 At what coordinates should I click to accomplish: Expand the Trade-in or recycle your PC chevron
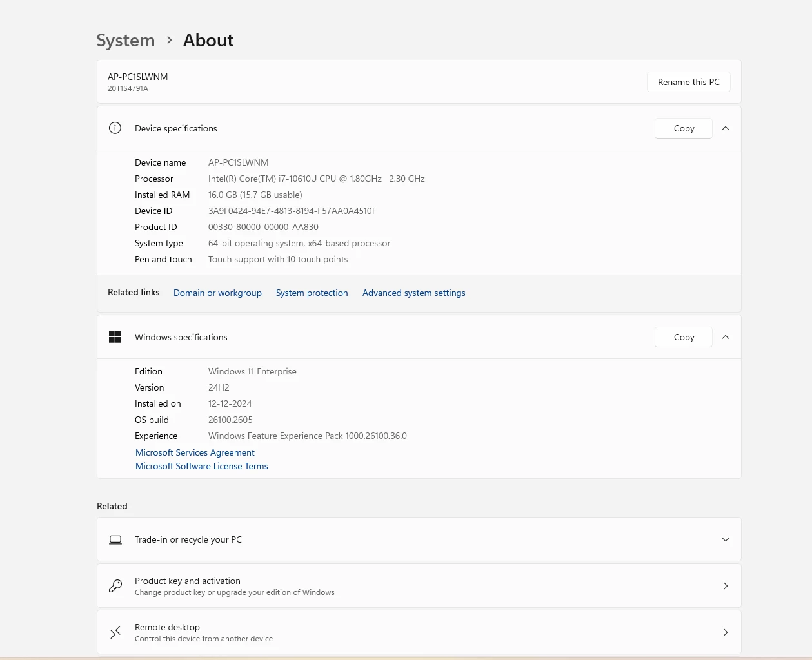pyautogui.click(x=726, y=539)
